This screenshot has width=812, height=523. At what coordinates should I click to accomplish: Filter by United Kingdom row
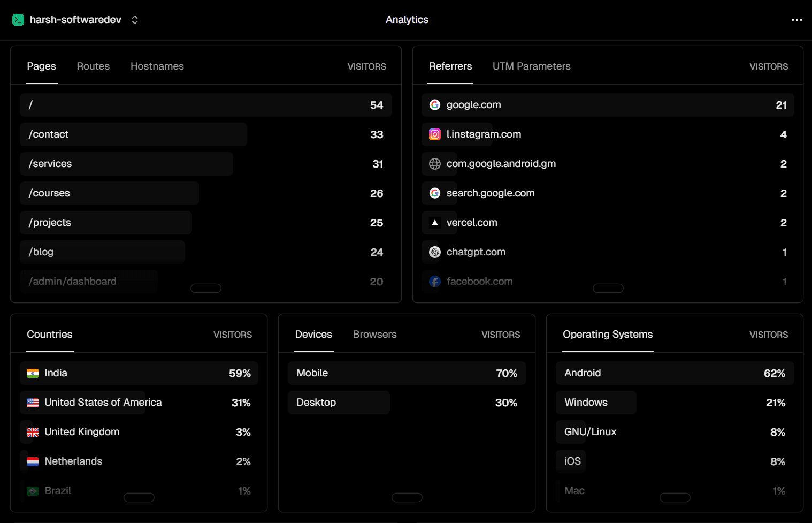(x=139, y=432)
